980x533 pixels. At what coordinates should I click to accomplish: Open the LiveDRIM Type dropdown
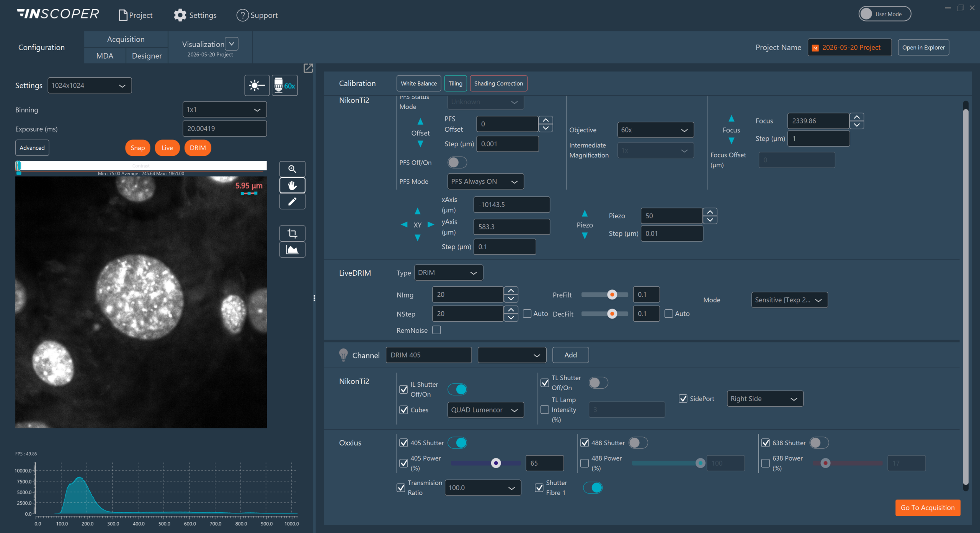tap(449, 273)
